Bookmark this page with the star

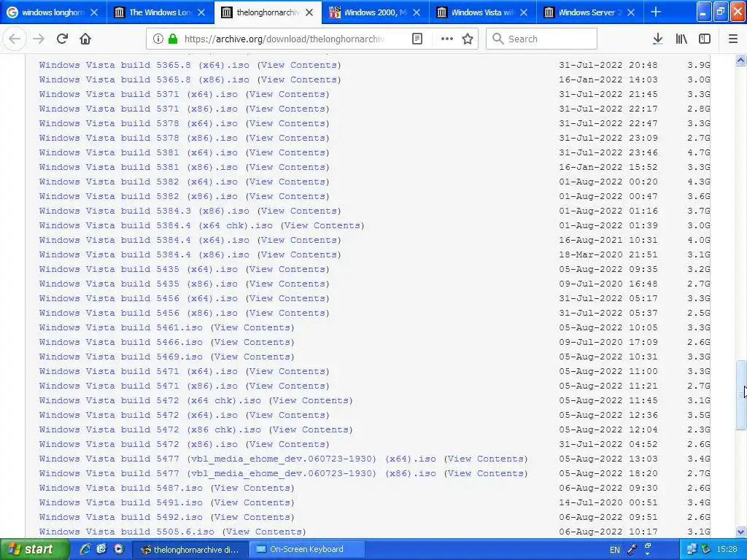coord(468,39)
